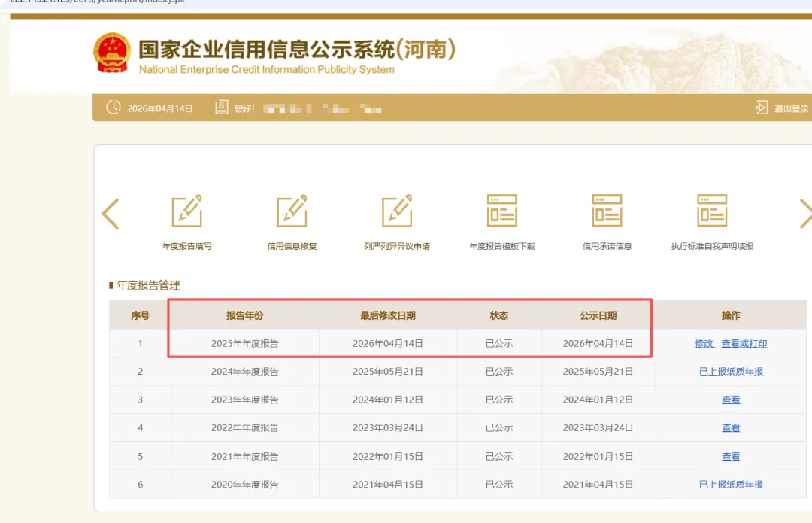Select the 2020年年度报告 cell
The image size is (812, 523).
point(245,484)
